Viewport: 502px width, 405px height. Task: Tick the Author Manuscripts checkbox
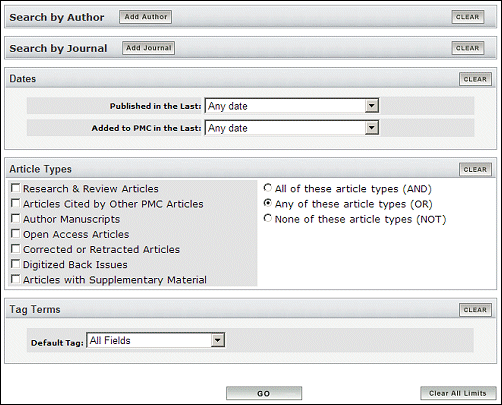[15, 219]
